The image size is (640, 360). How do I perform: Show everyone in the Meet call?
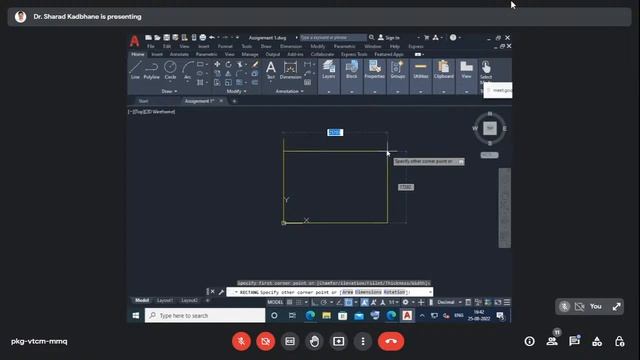coord(552,341)
